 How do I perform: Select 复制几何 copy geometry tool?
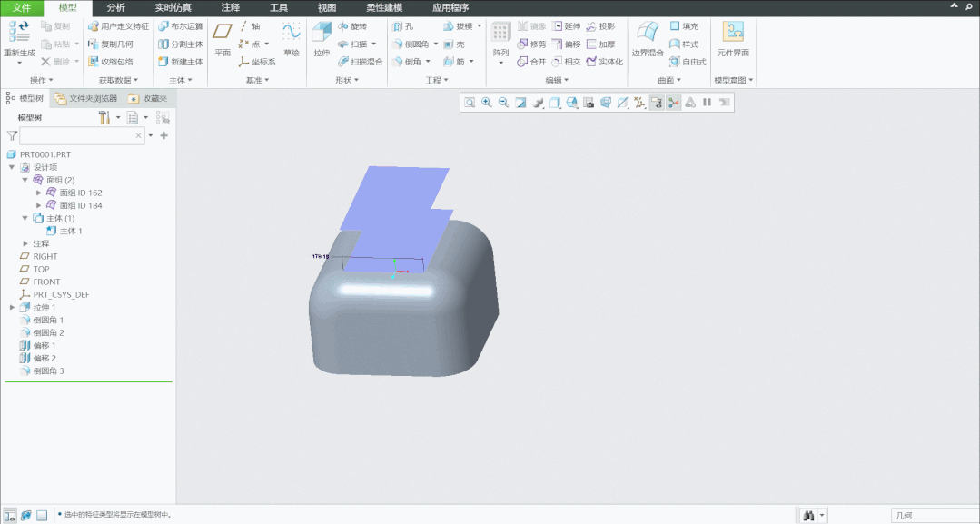tap(111, 44)
